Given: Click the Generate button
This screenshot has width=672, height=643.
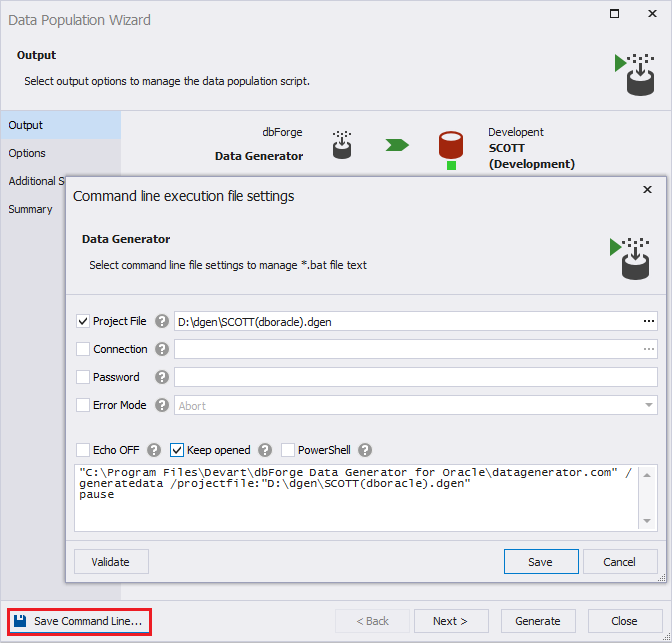Looking at the screenshot, I should (538, 621).
